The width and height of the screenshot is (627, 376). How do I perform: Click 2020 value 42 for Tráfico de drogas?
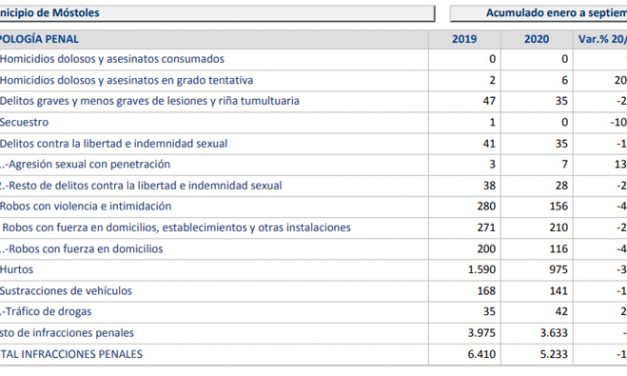(x=561, y=312)
